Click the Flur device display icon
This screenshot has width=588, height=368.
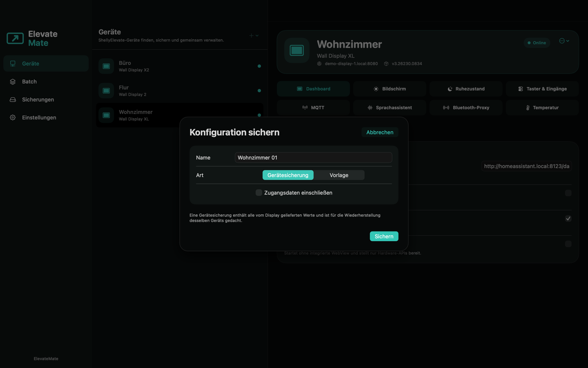[106, 91]
